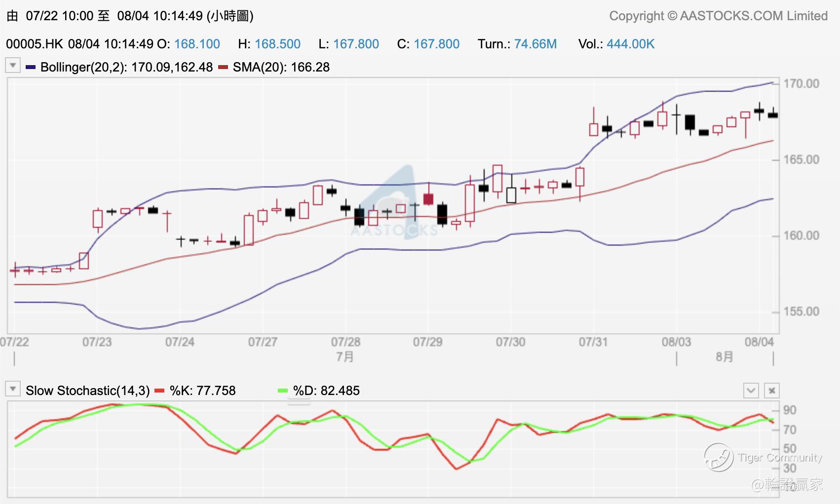Screen dimensions: 840x504
Task: Click the chart date range header text
Action: point(130,16)
